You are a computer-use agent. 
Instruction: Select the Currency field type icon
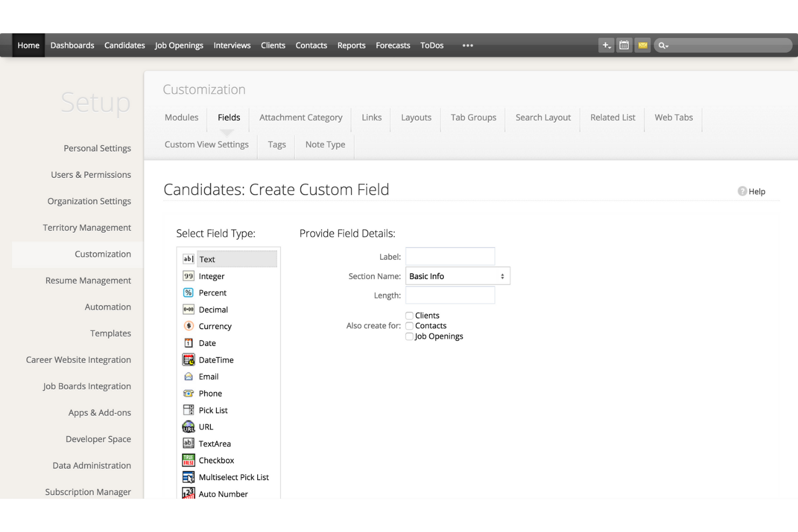[188, 326]
